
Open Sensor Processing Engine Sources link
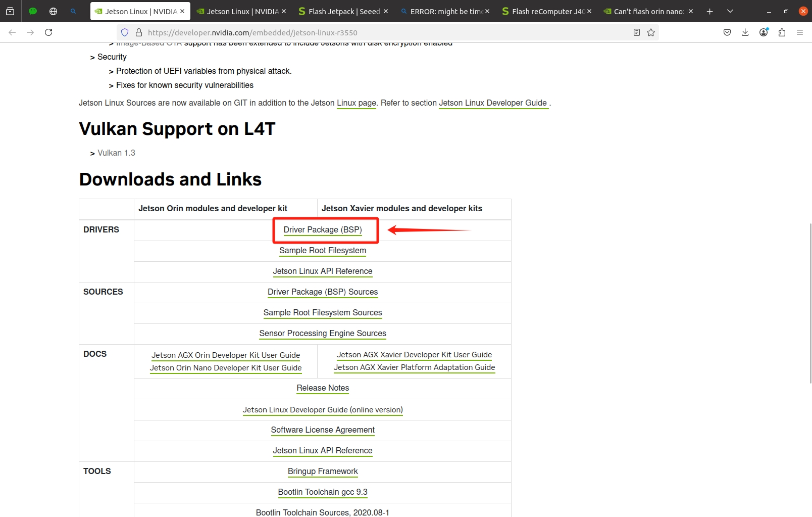coord(323,334)
